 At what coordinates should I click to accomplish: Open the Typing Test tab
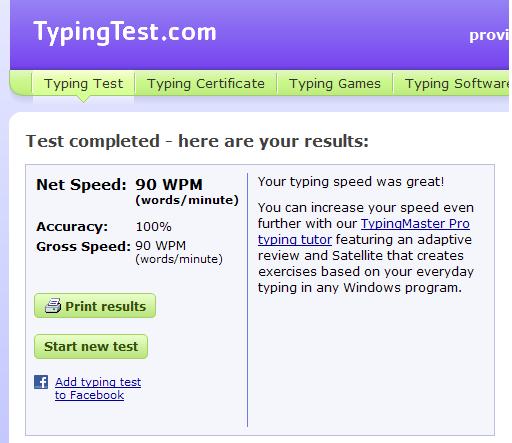[x=83, y=83]
